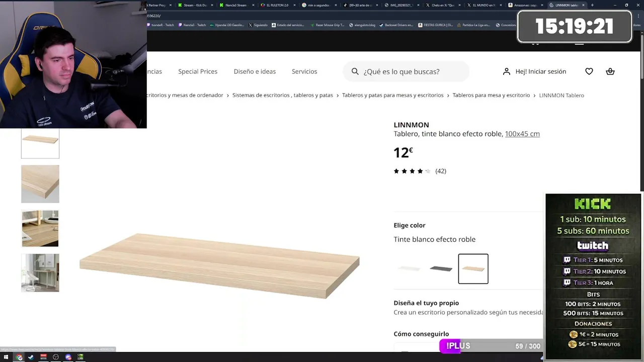Close the LINNMON tablero tab
This screenshot has width=644, height=362.
(583, 5)
